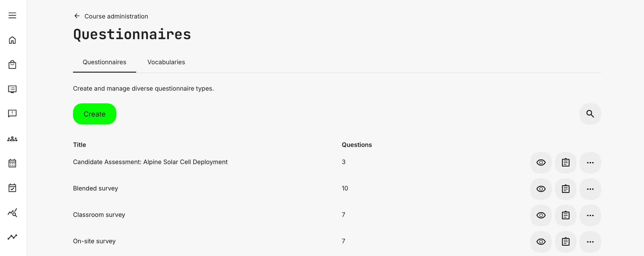This screenshot has width=644, height=256.
Task: Open the hamburger navigation menu
Action: [x=12, y=15]
